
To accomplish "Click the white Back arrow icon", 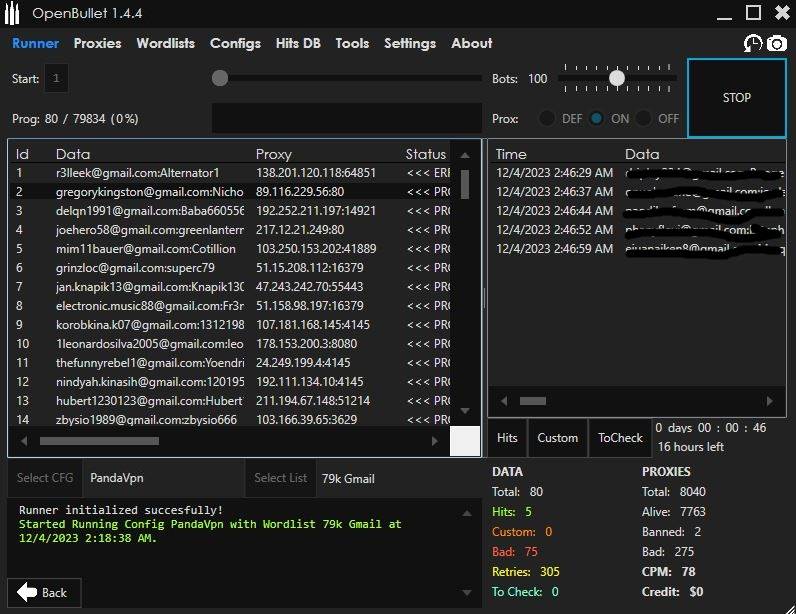I will coord(27,592).
